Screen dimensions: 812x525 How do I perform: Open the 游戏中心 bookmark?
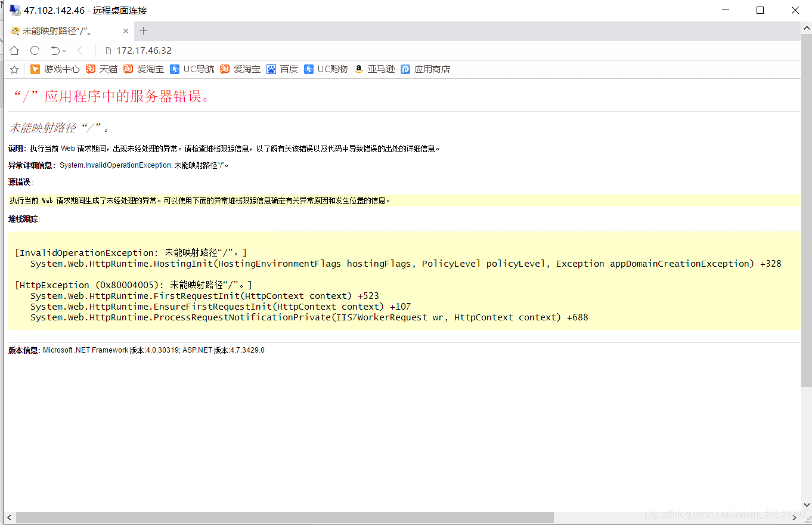click(55, 69)
